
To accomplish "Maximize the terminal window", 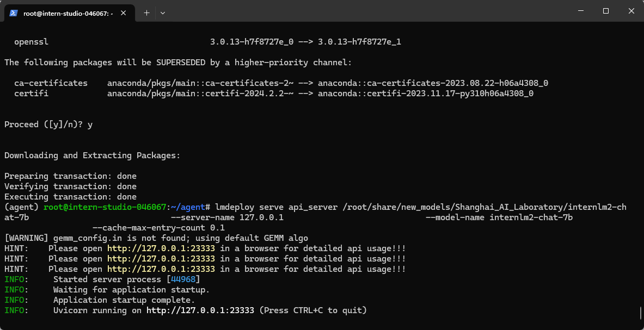I will coord(606,11).
